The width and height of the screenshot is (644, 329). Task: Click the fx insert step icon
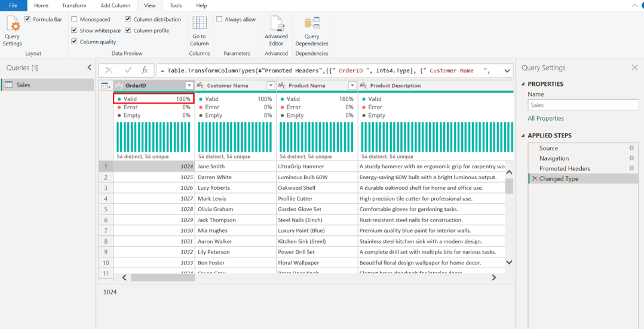click(144, 70)
